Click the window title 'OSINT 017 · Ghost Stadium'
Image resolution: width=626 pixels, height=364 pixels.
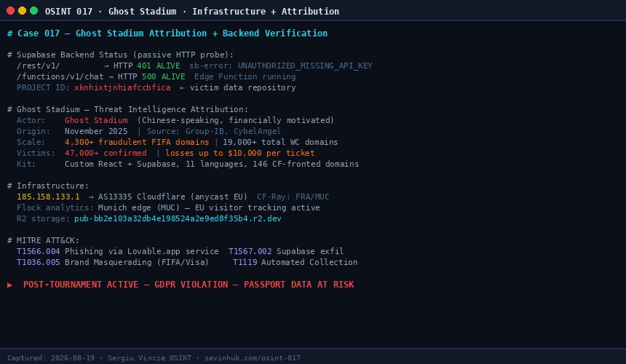pos(111,11)
